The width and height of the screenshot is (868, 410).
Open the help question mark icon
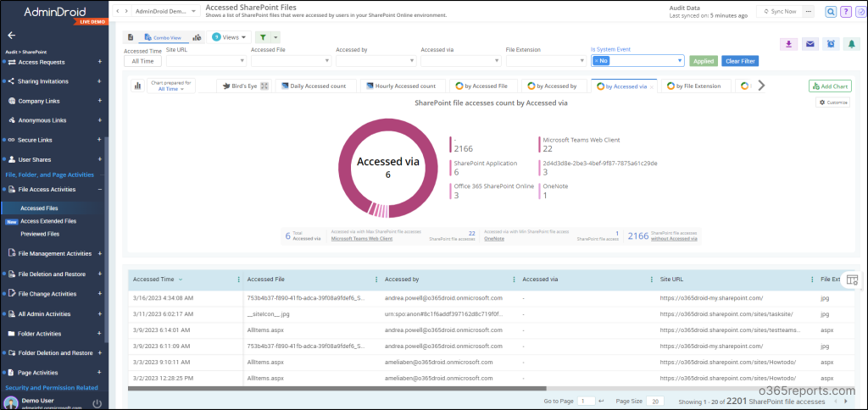click(x=846, y=12)
